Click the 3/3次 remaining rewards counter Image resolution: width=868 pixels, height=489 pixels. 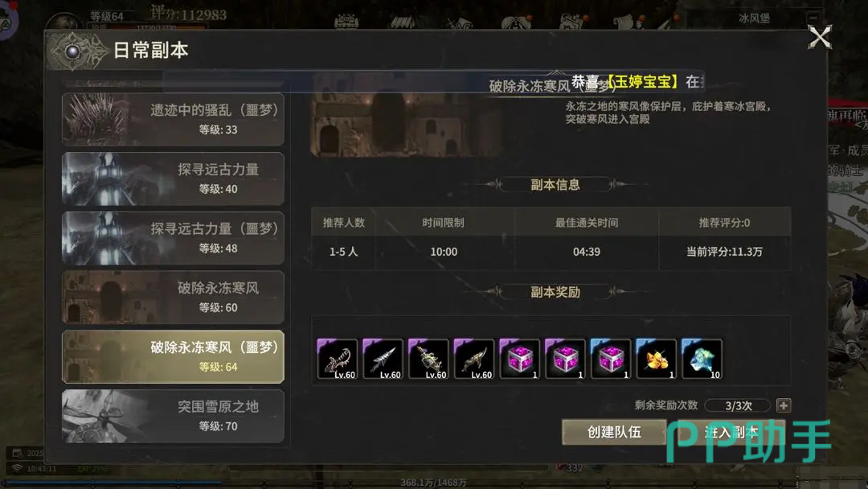coord(738,405)
